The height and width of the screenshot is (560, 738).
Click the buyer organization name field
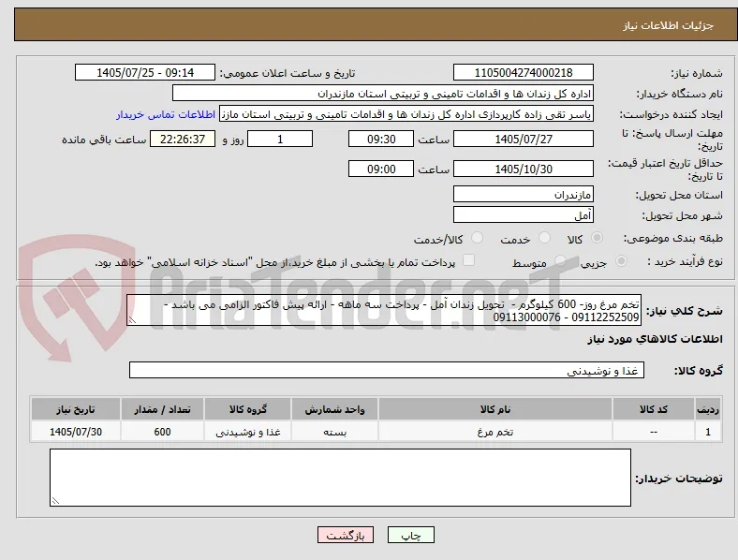coord(383,93)
